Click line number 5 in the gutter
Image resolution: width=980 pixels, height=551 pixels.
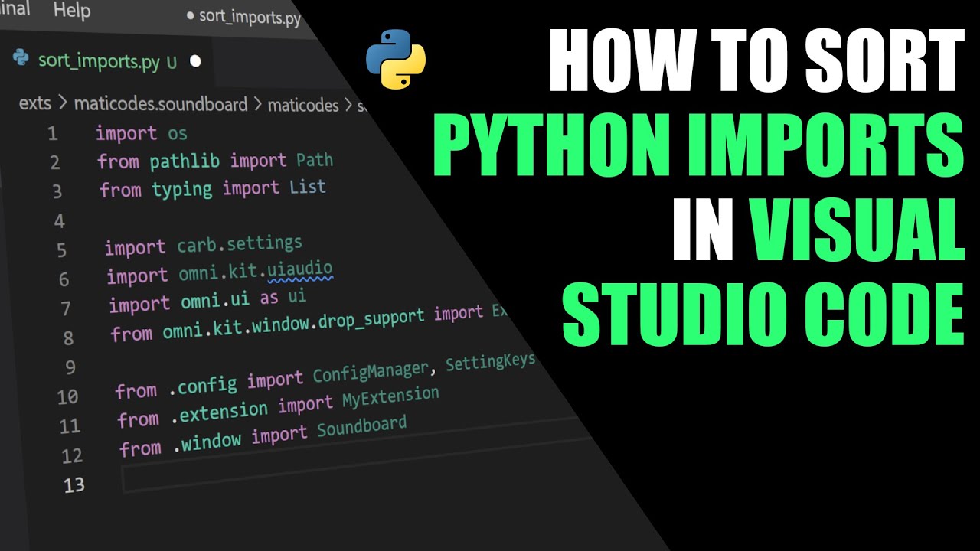pos(61,250)
